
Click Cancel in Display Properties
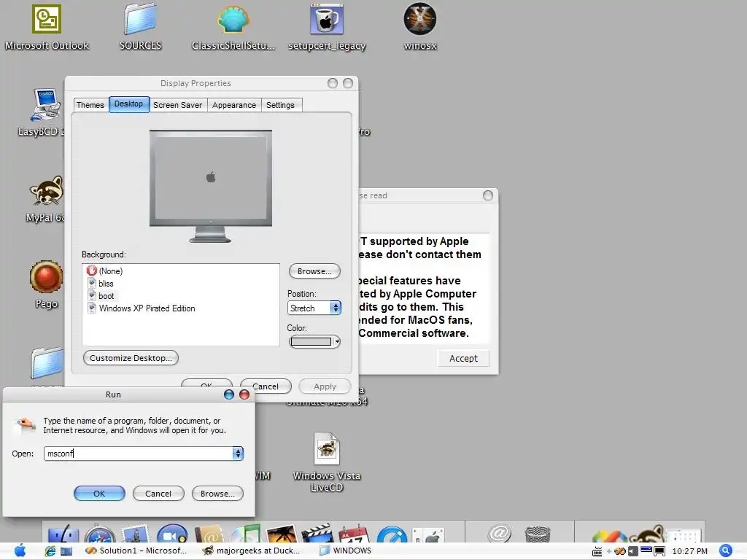pyautogui.click(x=266, y=386)
